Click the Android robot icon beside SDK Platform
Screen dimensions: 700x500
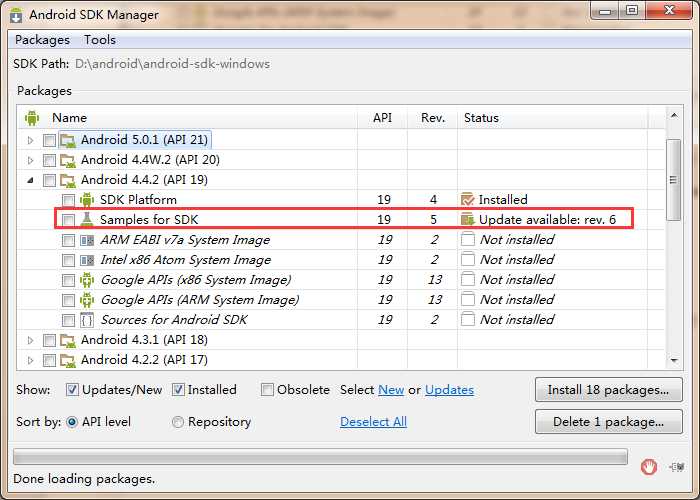point(87,200)
